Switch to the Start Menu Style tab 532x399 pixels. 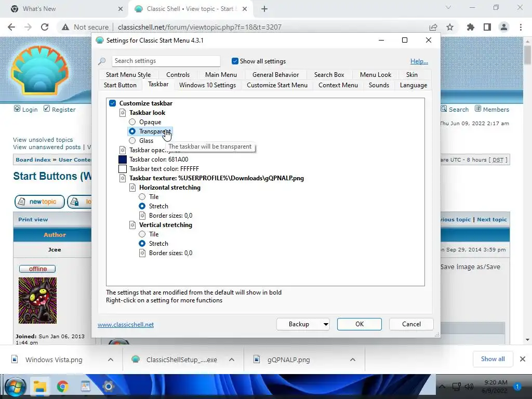coord(128,75)
